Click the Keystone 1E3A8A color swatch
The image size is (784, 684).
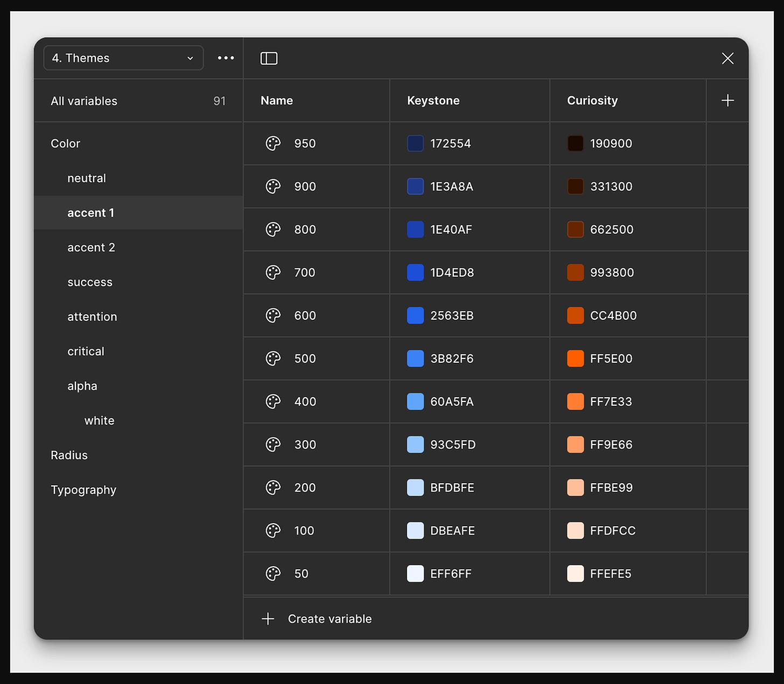click(x=415, y=186)
